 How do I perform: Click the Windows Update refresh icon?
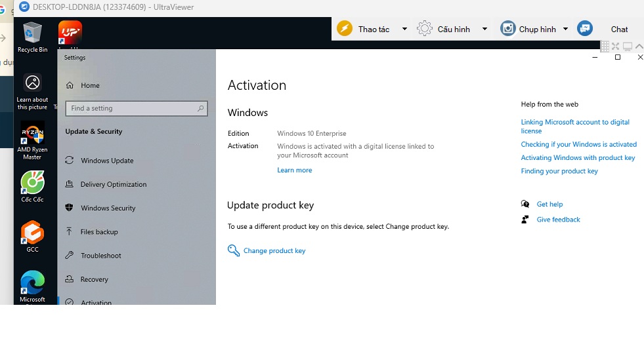tap(70, 161)
